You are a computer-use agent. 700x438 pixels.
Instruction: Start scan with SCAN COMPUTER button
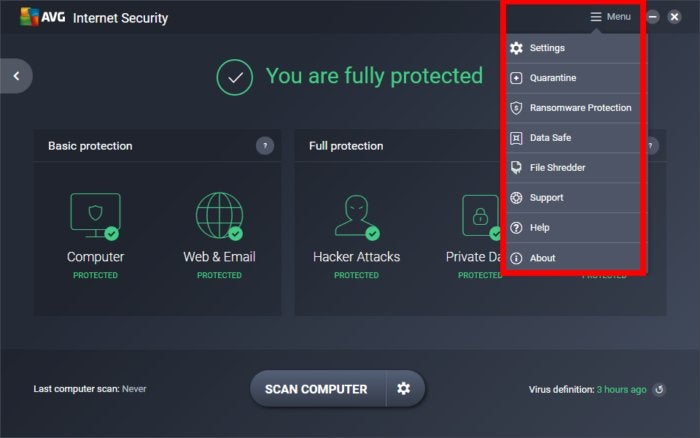point(318,389)
